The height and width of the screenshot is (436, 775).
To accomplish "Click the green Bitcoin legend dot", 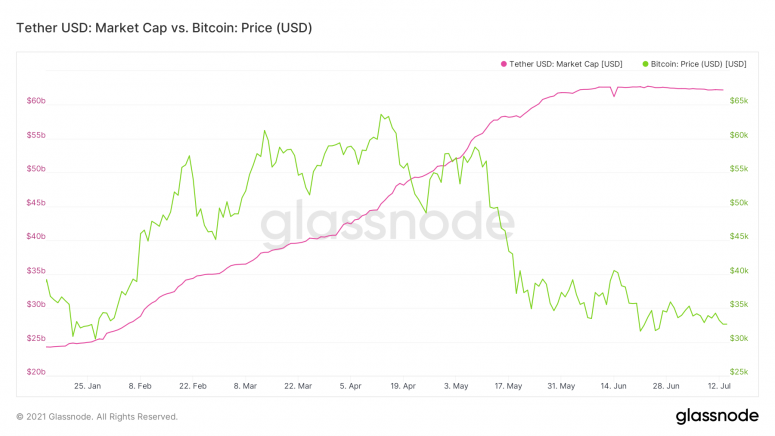I will pos(645,64).
